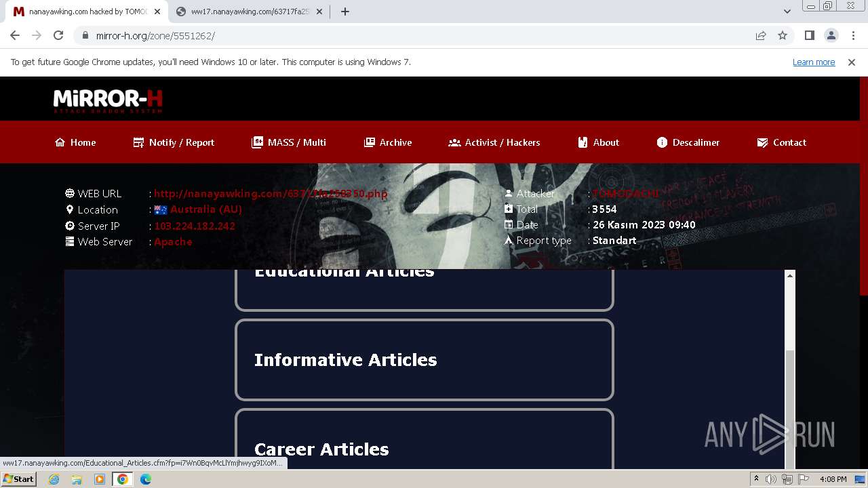Open the About menu item
Screen dimensions: 868x488
coord(598,142)
